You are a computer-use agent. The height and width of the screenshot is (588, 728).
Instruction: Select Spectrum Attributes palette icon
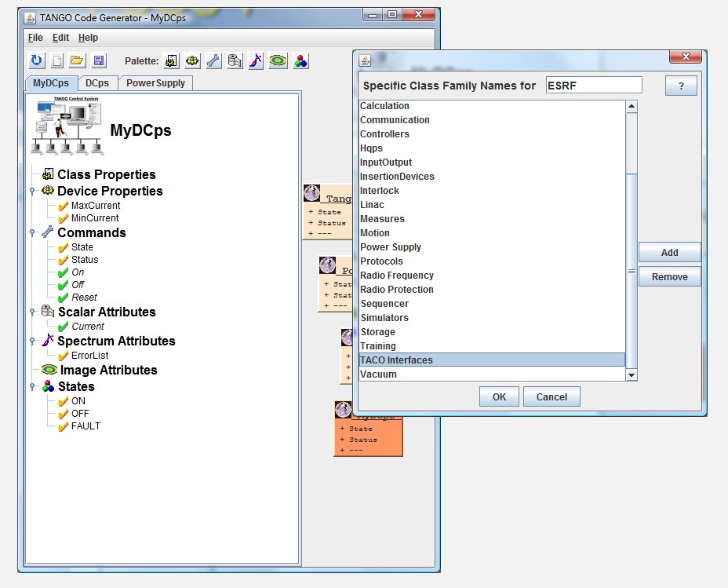(256, 61)
